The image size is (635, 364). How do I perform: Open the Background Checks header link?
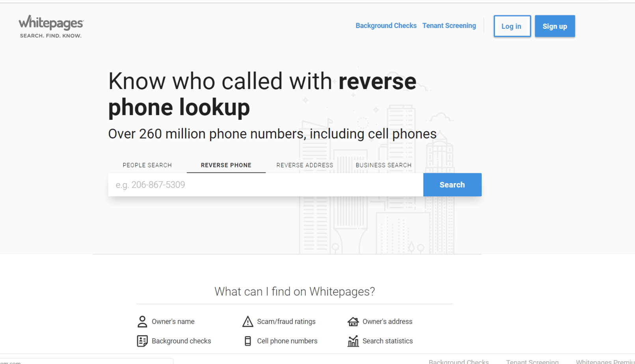(x=386, y=26)
